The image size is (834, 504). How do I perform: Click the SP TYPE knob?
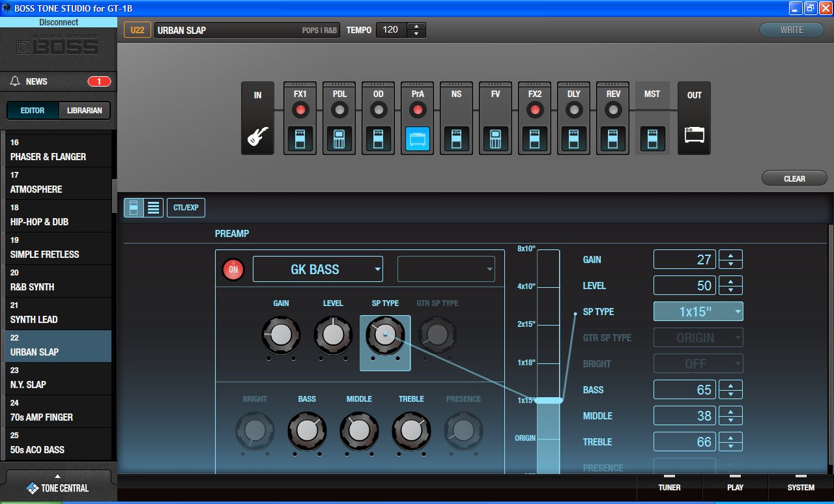[x=385, y=335]
